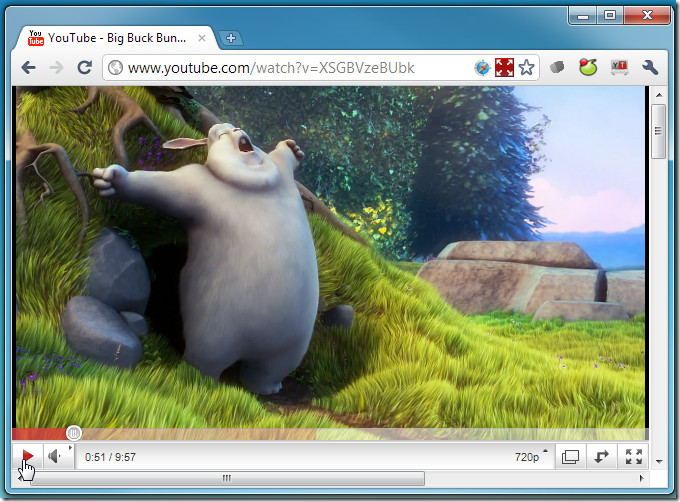Click the gray blob extension icon
This screenshot has width=680, height=502.
(x=557, y=67)
